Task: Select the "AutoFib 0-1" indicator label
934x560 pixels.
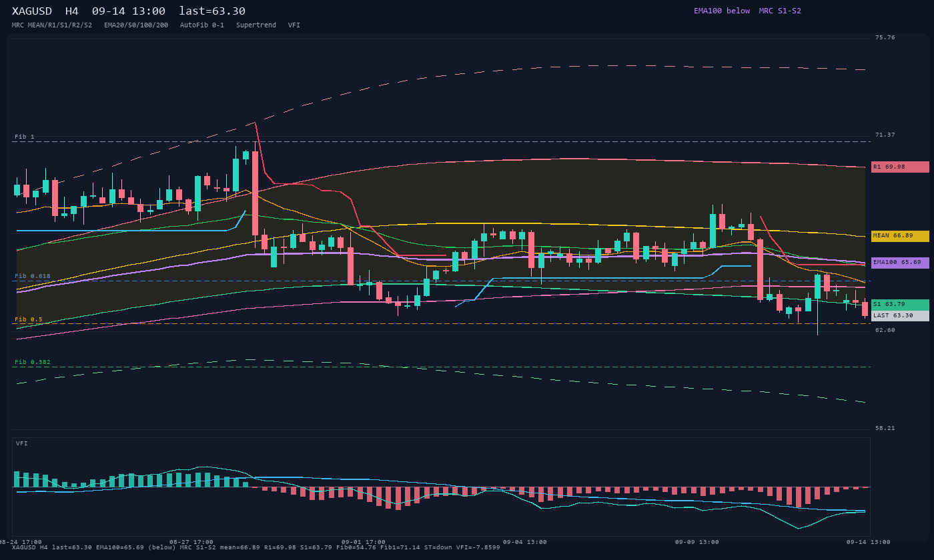Action: [202, 25]
